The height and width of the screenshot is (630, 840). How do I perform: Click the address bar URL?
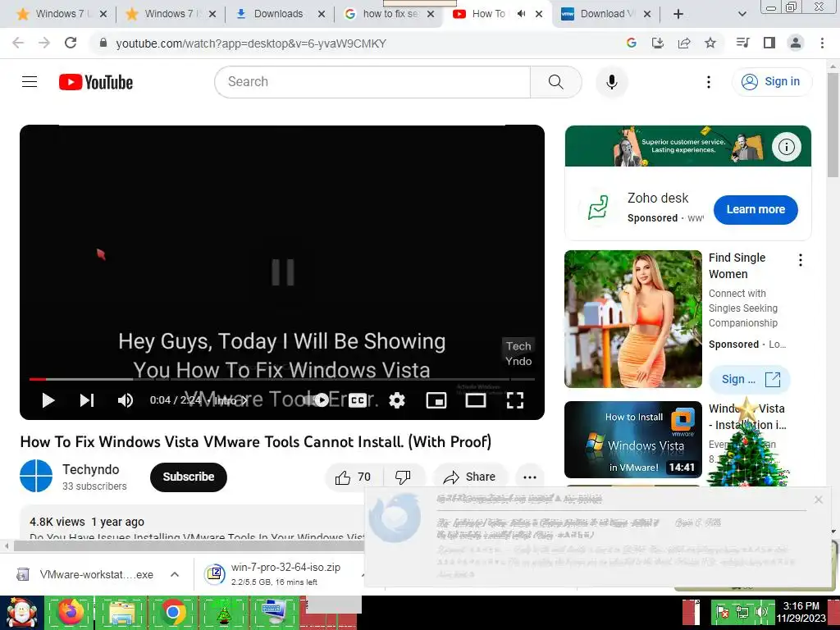251,43
